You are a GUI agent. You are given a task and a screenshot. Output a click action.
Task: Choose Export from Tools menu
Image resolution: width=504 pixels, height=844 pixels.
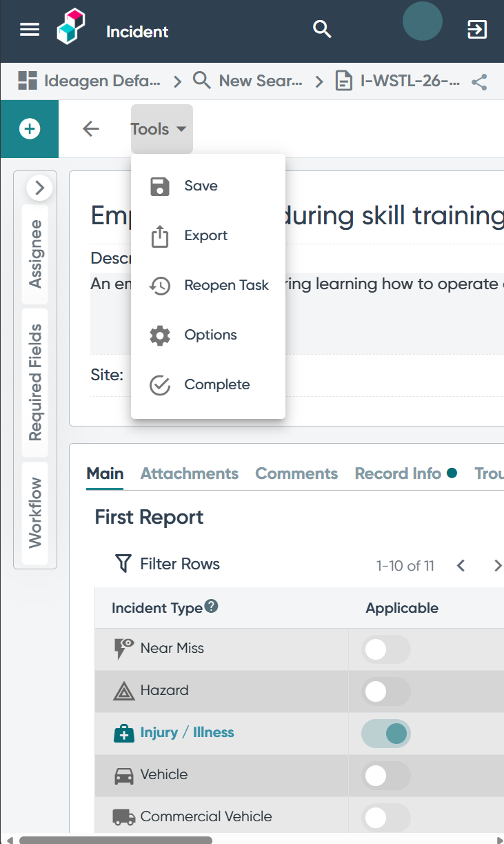coord(208,236)
